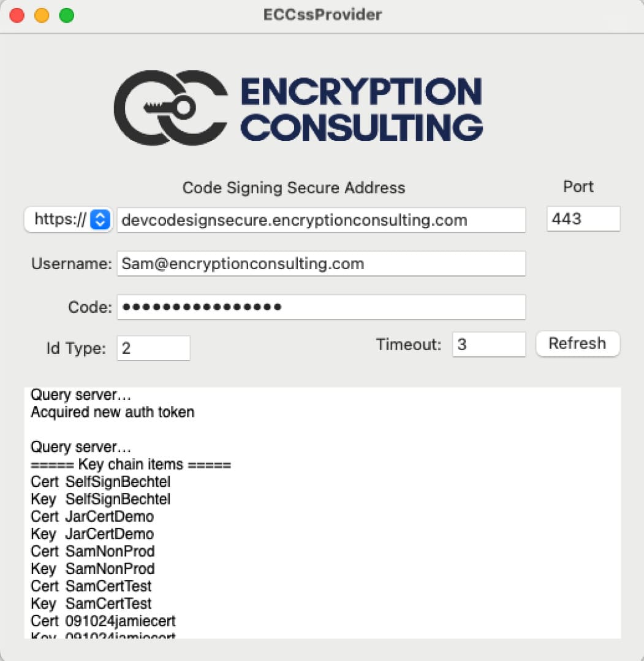The height and width of the screenshot is (661, 644).
Task: Click the Refresh button
Action: (x=577, y=343)
